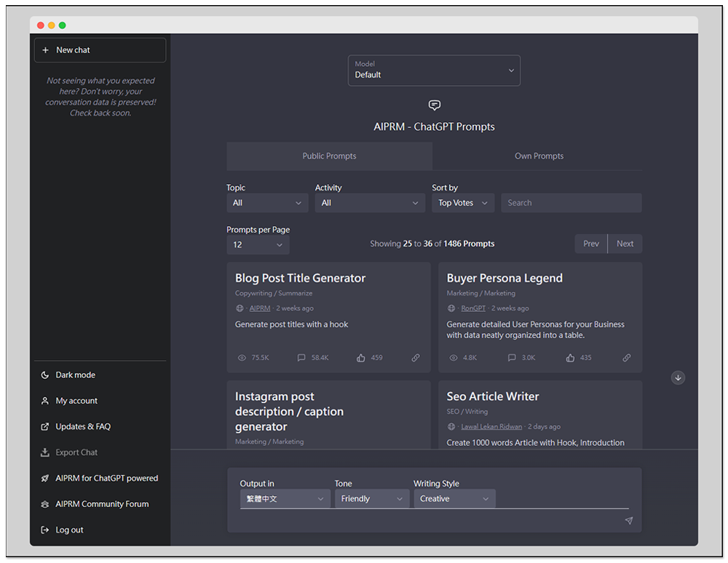Click the scroll-down arrow circle button
728x563 pixels.
point(678,378)
